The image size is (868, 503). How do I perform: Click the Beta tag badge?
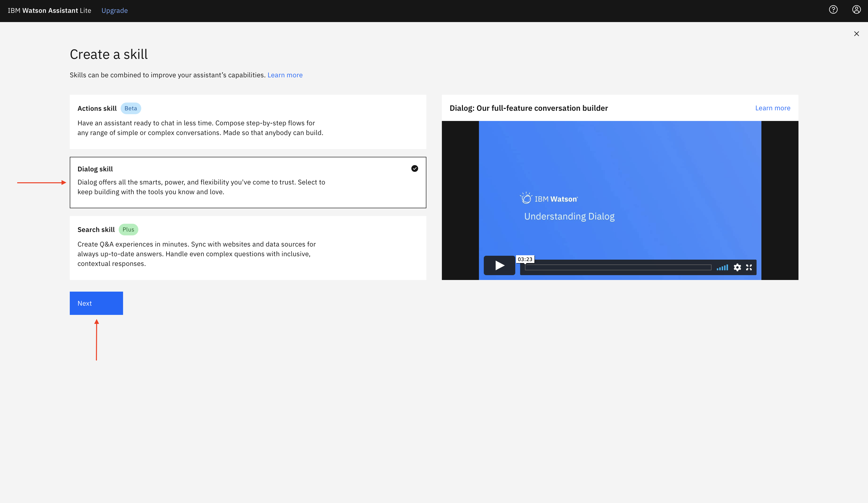(x=131, y=108)
